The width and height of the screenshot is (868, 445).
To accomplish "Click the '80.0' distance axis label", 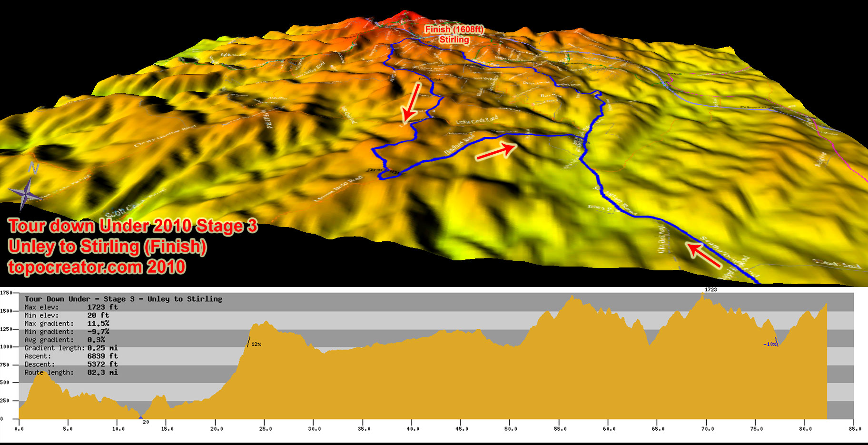I will pyautogui.click(x=806, y=429).
